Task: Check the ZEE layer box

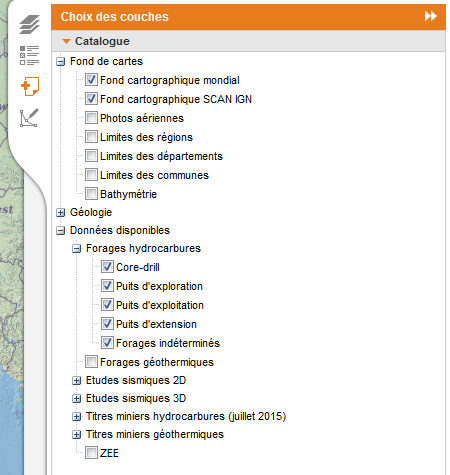Action: 91,453
